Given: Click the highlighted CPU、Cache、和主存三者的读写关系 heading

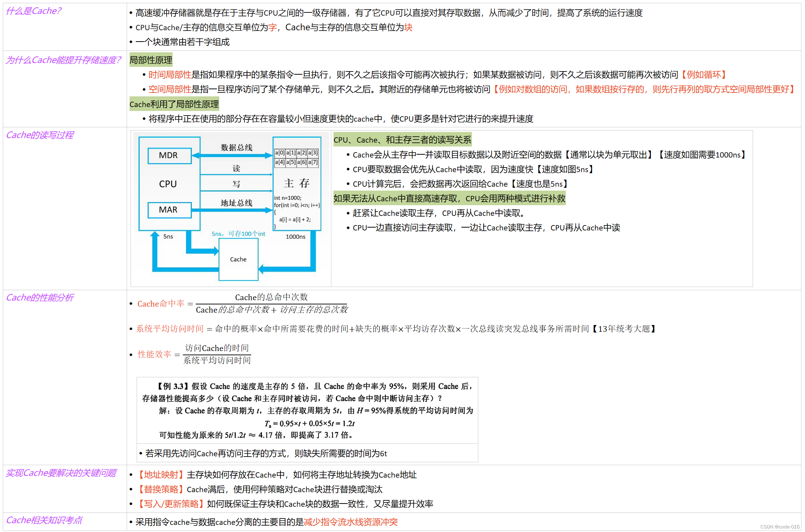Looking at the screenshot, I should click(x=402, y=140).
